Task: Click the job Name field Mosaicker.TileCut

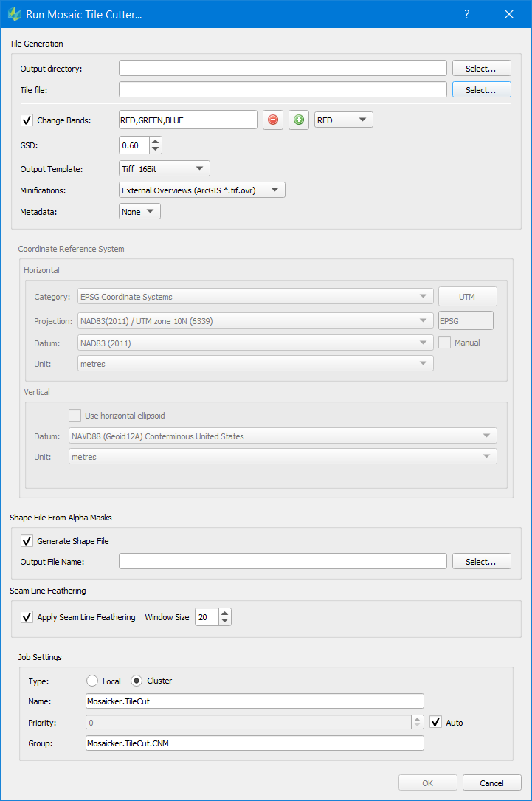Action: 255,701
